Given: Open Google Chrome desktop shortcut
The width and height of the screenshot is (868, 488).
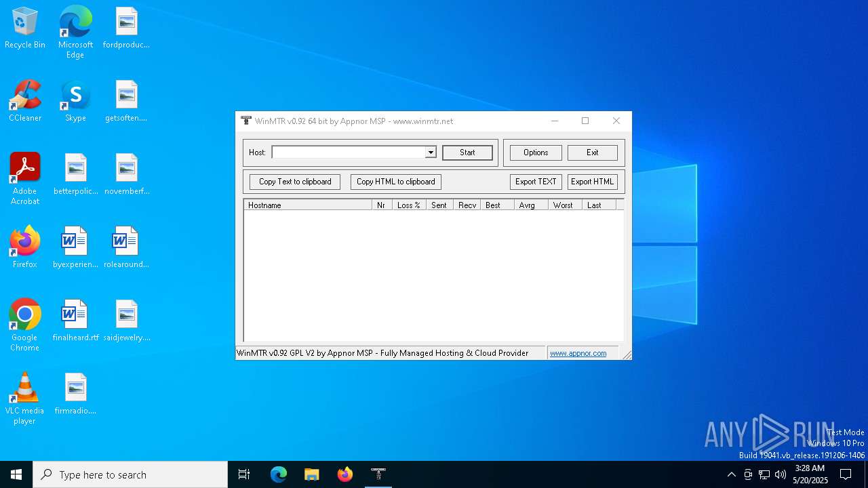Looking at the screenshot, I should coord(25,325).
